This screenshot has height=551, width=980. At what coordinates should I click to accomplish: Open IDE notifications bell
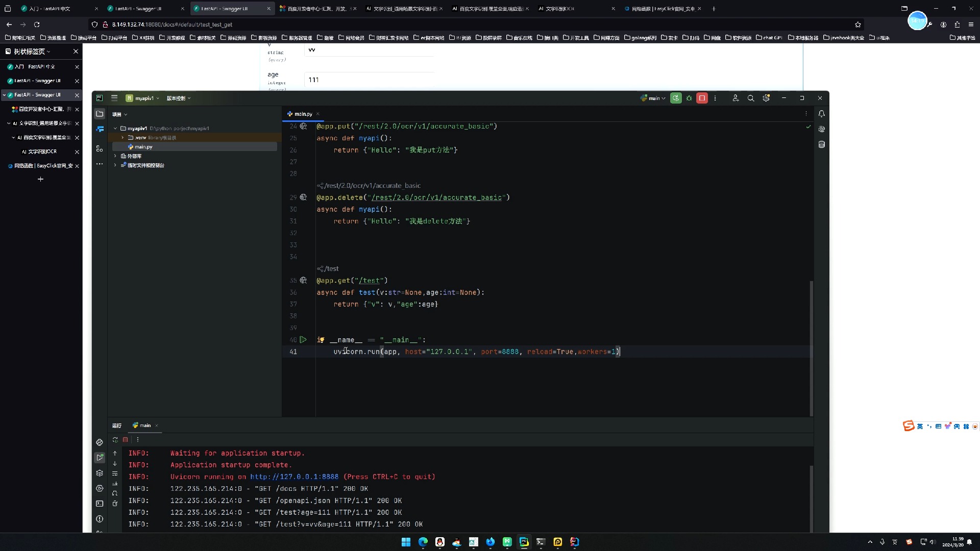tap(821, 114)
